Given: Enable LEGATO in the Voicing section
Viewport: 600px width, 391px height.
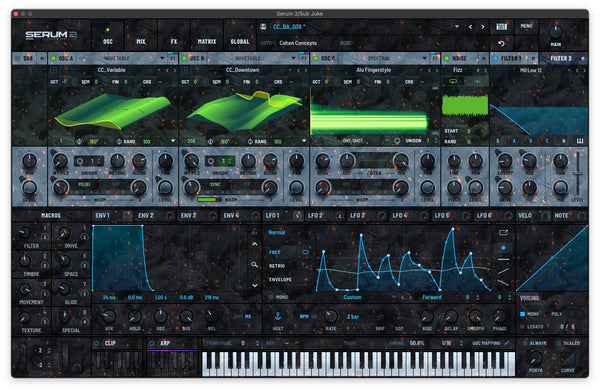Looking at the screenshot, I should 522,326.
